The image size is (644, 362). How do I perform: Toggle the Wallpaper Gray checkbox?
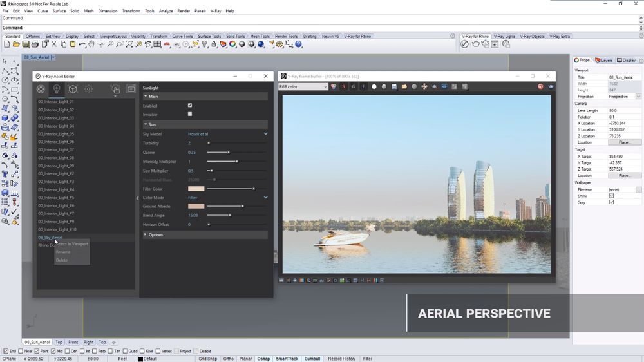[612, 202]
